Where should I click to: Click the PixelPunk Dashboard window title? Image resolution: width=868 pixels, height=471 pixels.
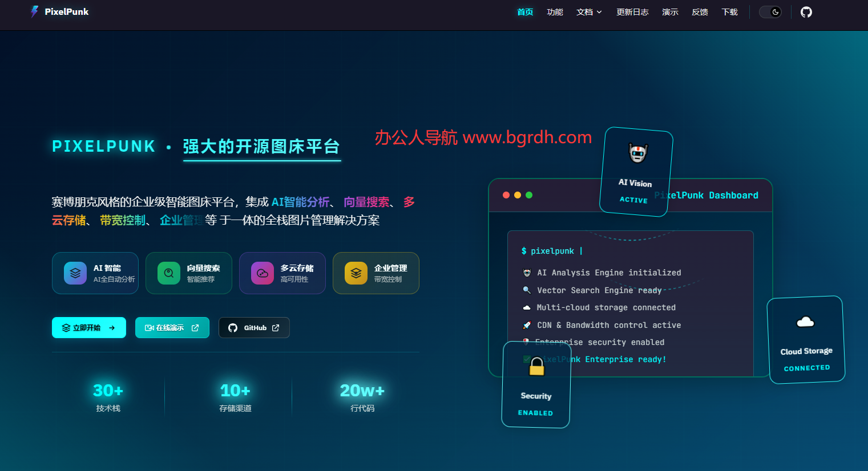[x=706, y=195]
